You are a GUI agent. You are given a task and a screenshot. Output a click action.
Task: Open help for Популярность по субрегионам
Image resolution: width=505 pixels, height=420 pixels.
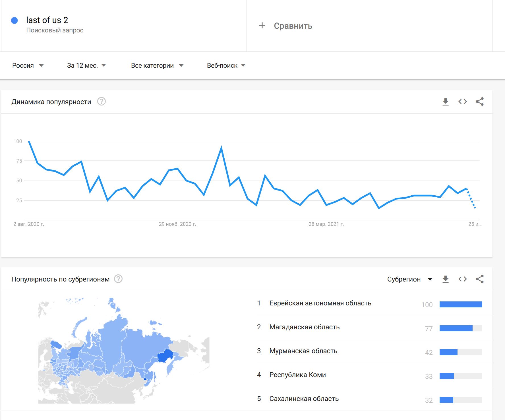[118, 279]
